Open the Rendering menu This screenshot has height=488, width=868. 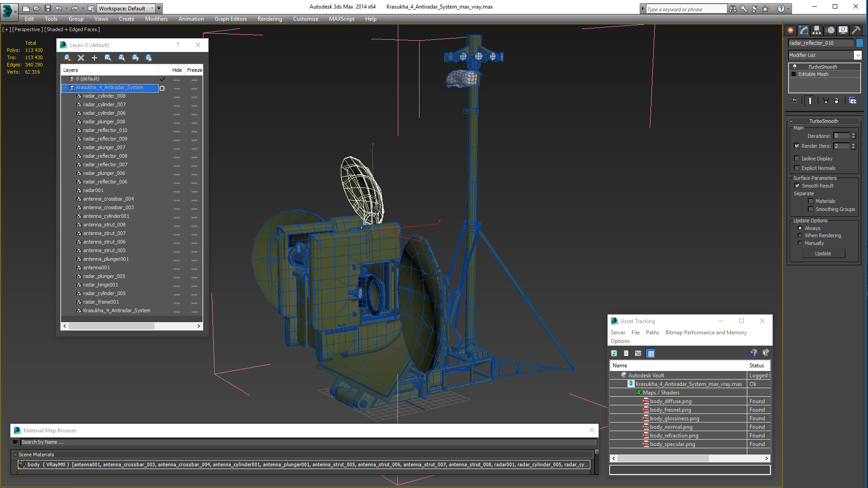(x=269, y=19)
